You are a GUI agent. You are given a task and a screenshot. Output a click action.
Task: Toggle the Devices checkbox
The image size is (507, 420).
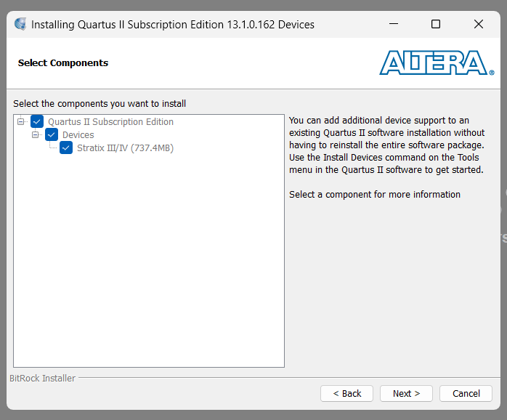[x=52, y=134]
